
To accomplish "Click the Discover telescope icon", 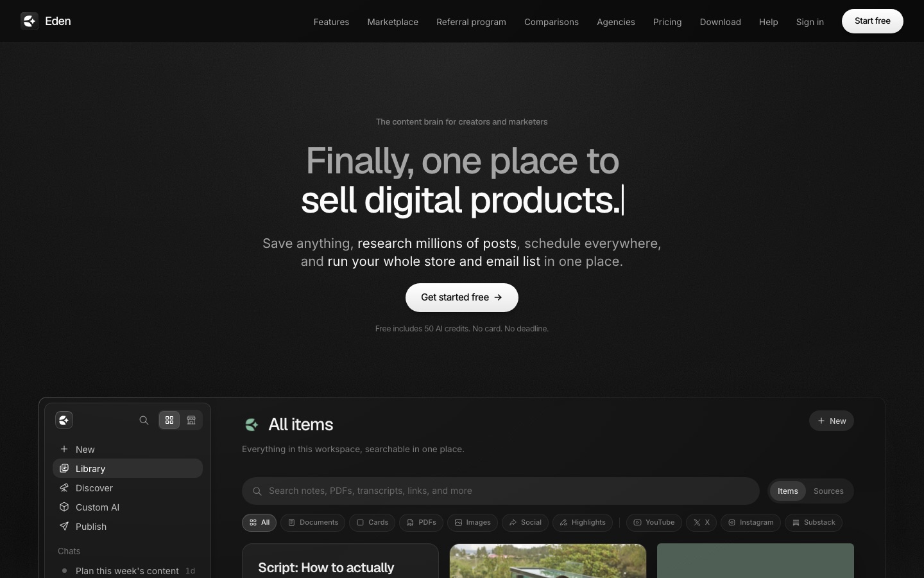I will (64, 487).
